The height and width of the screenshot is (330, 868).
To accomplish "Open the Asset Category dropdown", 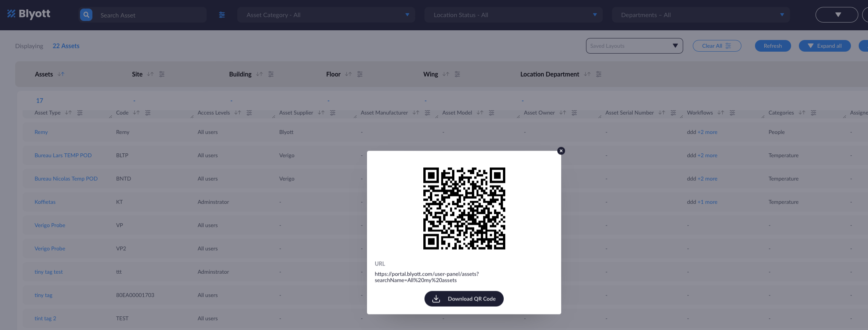I will (x=326, y=15).
